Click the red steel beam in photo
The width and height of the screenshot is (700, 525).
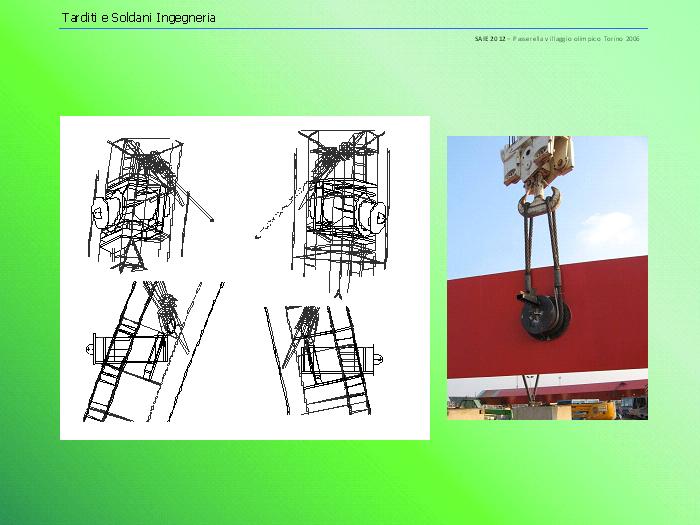pos(610,320)
